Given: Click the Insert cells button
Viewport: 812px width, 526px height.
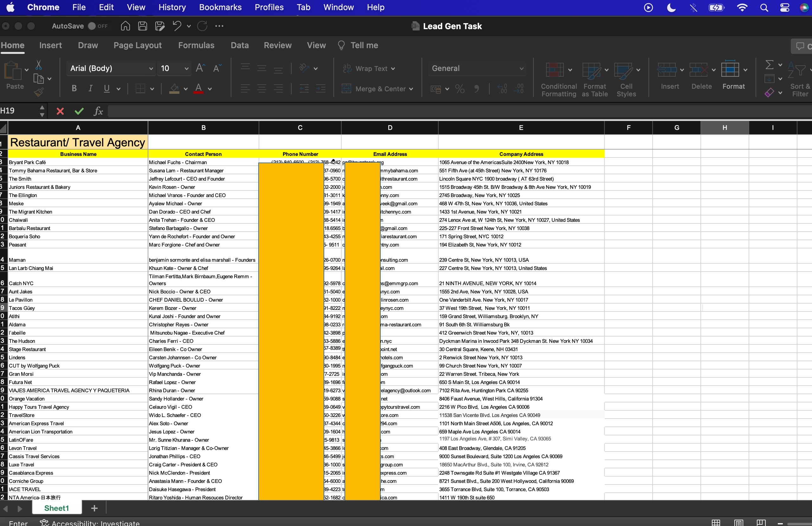Looking at the screenshot, I should 670,76.
